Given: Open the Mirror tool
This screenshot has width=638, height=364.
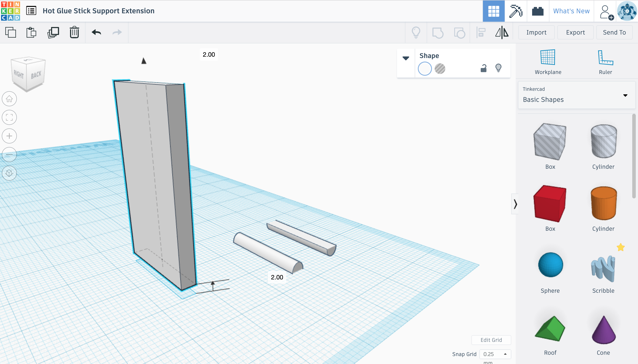Looking at the screenshot, I should click(502, 33).
